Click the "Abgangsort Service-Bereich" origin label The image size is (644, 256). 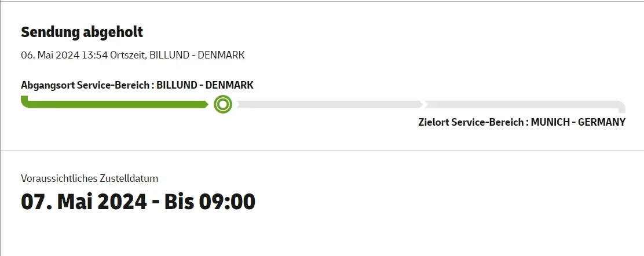(x=87, y=85)
